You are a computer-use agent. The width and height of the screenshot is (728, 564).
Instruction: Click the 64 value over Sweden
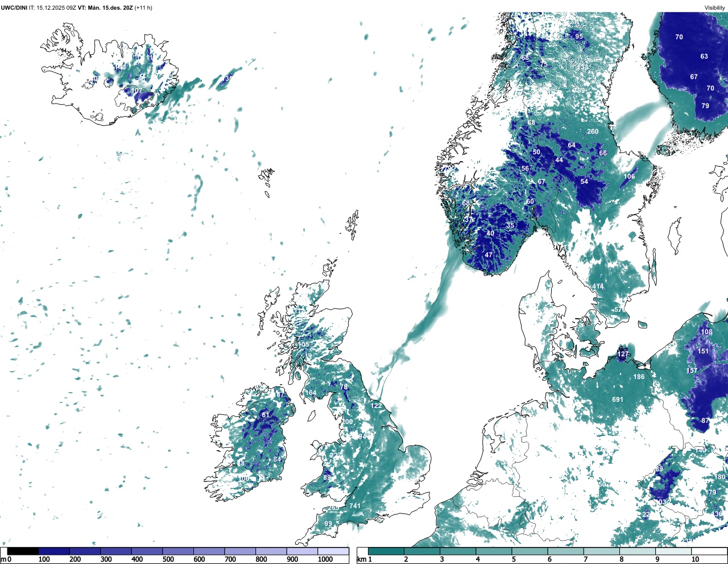click(572, 145)
